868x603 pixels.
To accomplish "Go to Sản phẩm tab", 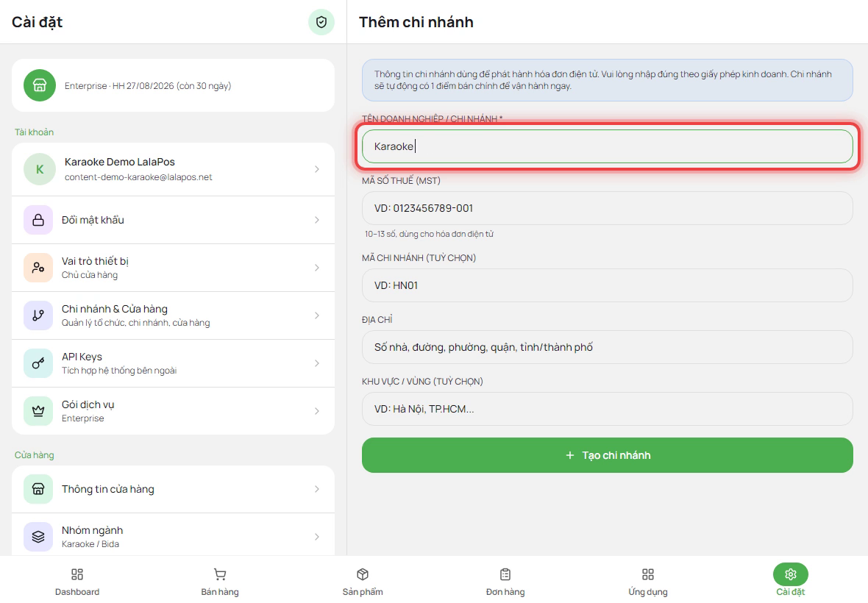I will tap(363, 582).
